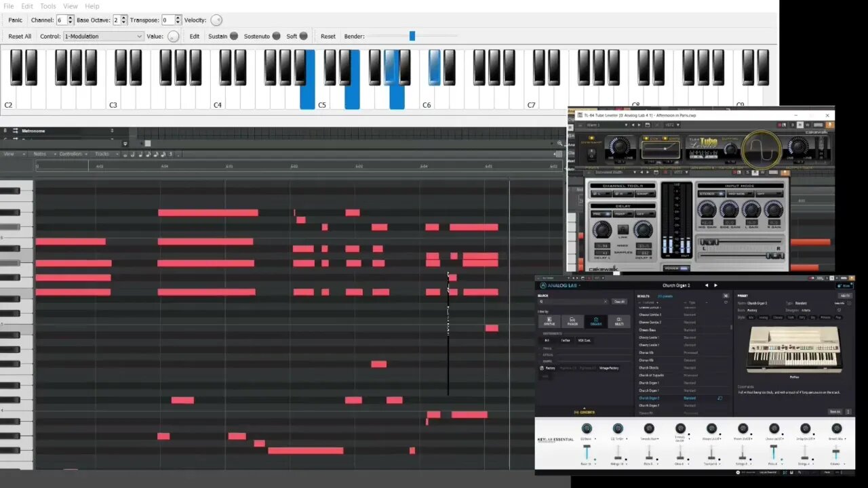Open the View menu in the keyboard window

(x=71, y=6)
